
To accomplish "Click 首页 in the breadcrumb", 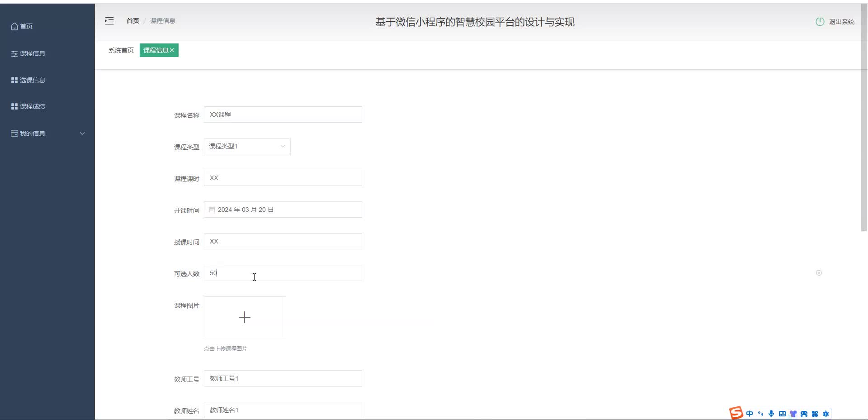I will 133,21.
